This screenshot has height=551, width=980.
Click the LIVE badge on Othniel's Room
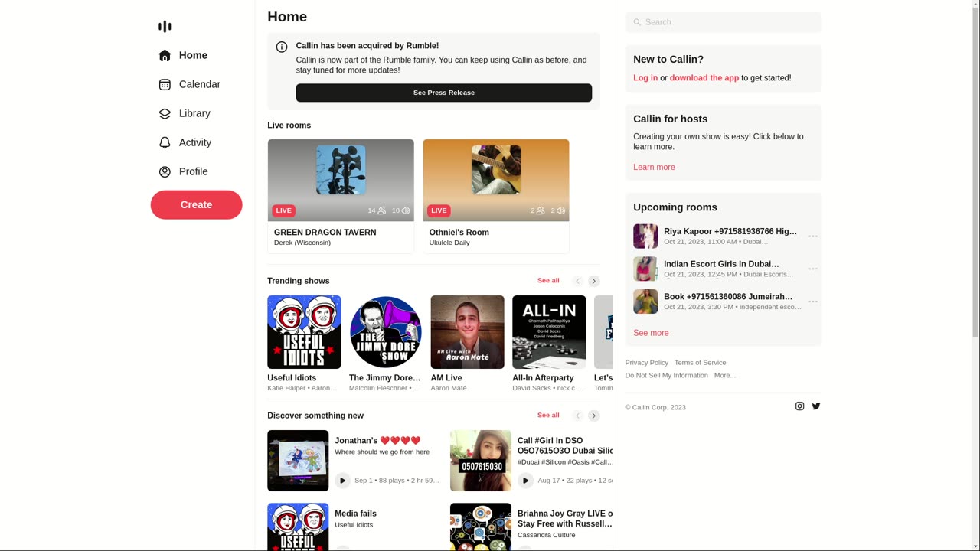(439, 210)
